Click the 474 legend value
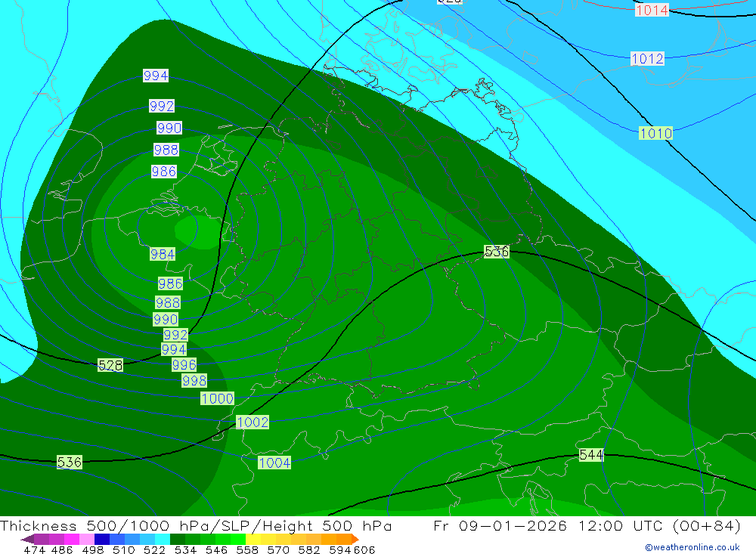This screenshot has height=554, width=756. tap(34, 549)
